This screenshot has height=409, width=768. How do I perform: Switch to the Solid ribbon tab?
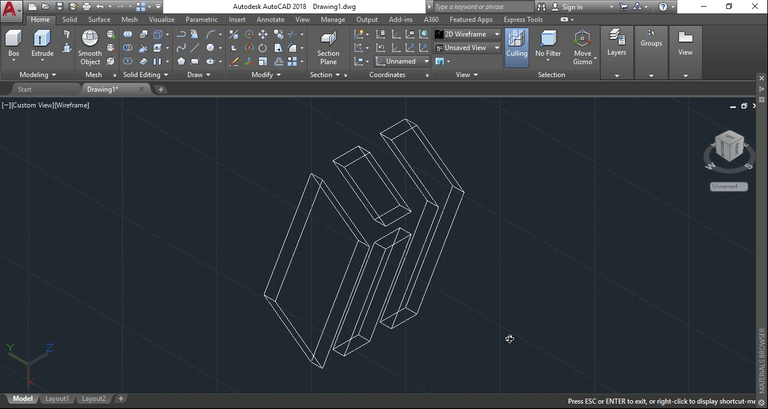coord(70,20)
